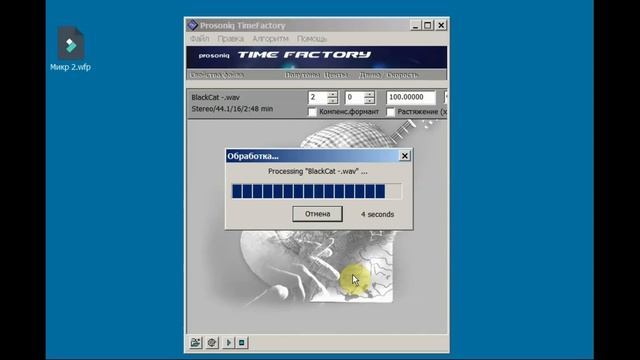The width and height of the screenshot is (640, 360).
Task: Click the length field showing 100.00000
Action: coord(411,97)
